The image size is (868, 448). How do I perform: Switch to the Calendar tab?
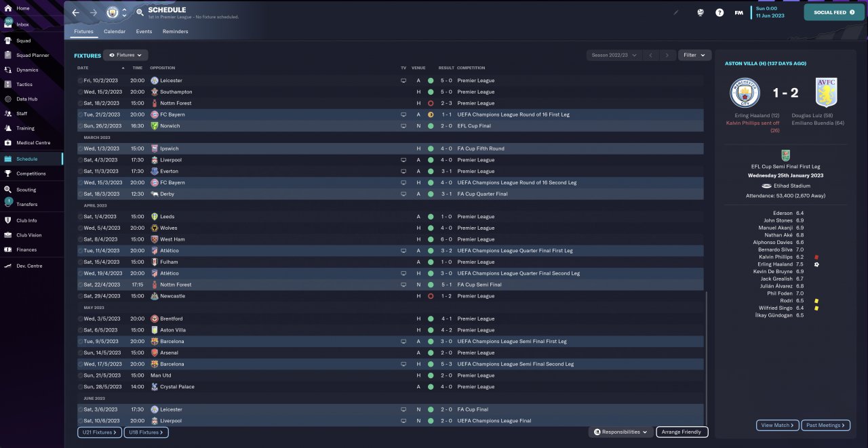(115, 31)
